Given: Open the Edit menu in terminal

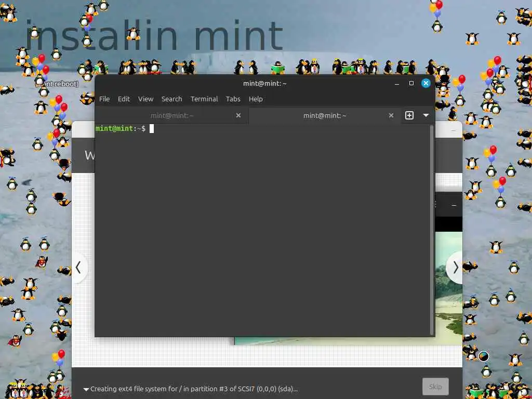Looking at the screenshot, I should (x=124, y=99).
